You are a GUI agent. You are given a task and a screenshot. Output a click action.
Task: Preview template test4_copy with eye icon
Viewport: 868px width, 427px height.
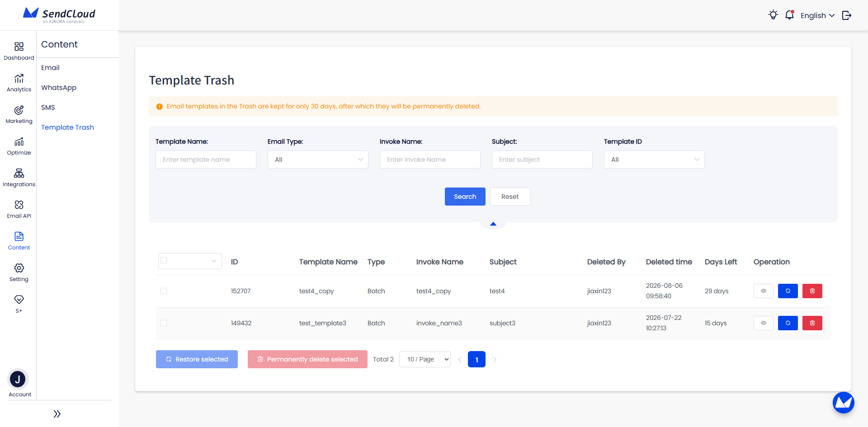pos(763,291)
